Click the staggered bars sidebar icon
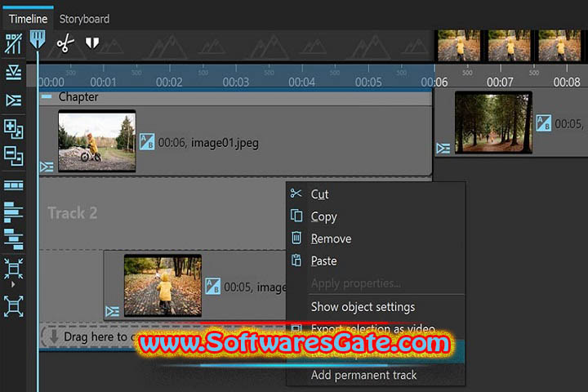 [14, 239]
